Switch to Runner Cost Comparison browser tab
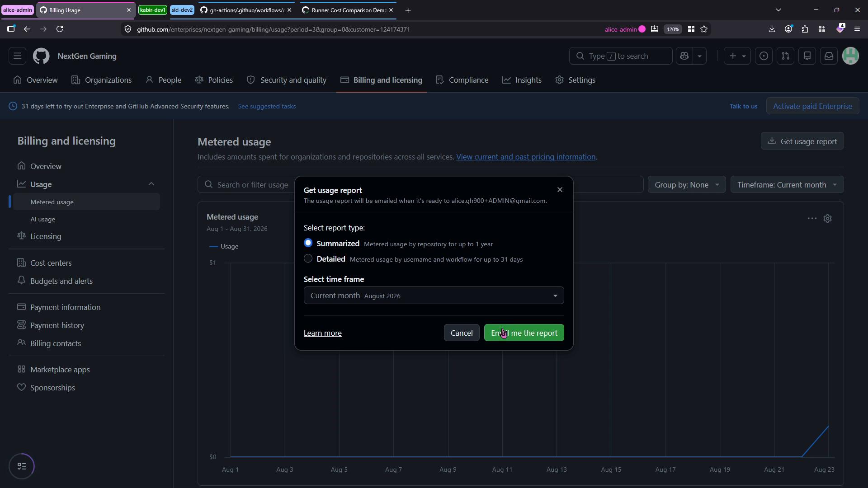This screenshot has height=488, width=868. click(x=348, y=10)
